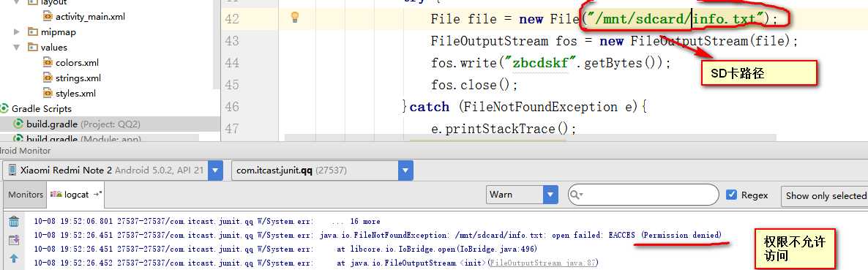Select the values folder icon
The height and width of the screenshot is (270, 868).
coord(33,47)
